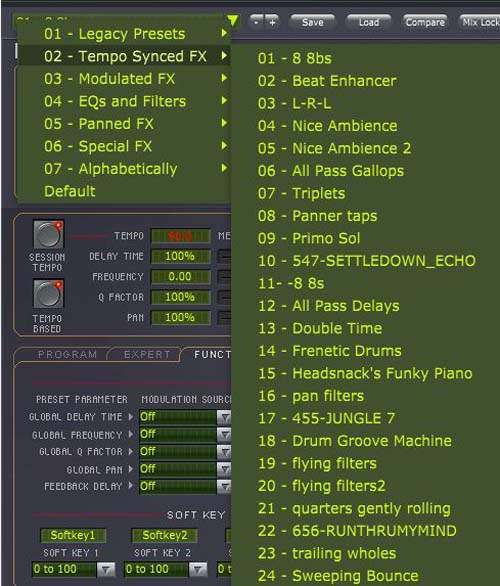Click the Save button
Screen dimensions: 500x586
tap(313, 22)
